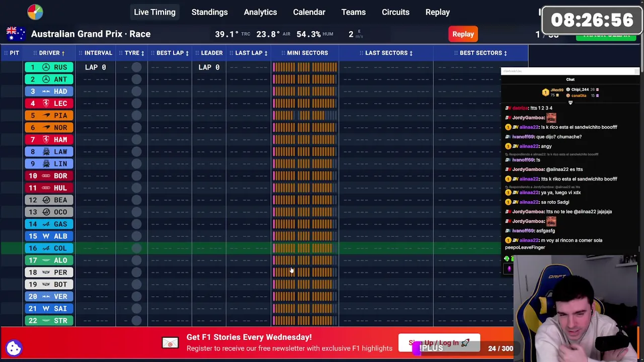Click Australian Grand Prix · Race title
Image resolution: width=644 pixels, height=362 pixels.
[x=91, y=34]
